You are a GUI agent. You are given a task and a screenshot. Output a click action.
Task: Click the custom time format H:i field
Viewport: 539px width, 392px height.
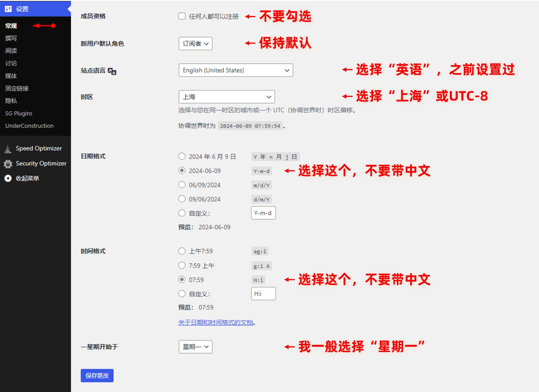click(263, 294)
